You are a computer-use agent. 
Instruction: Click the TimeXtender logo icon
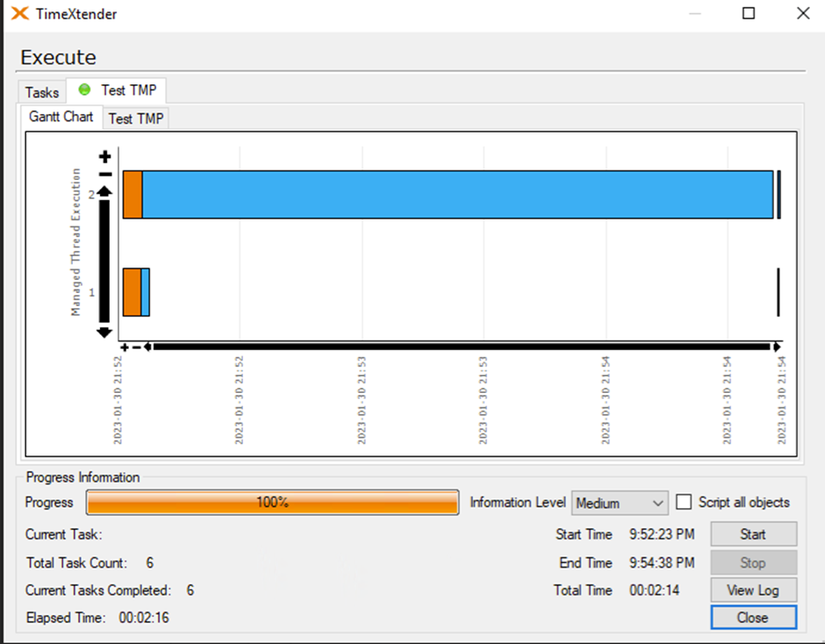point(20,13)
